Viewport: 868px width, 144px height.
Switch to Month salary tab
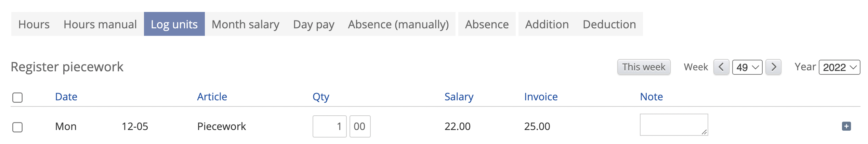[x=245, y=24]
